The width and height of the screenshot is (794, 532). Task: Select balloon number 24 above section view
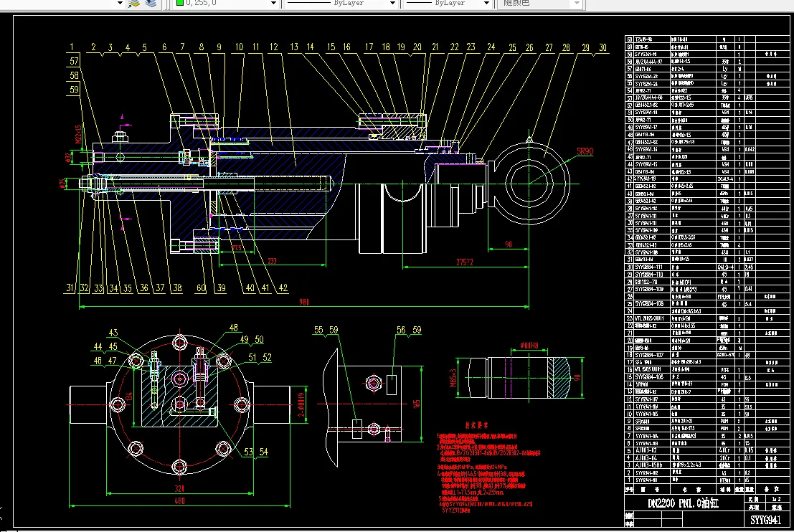491,47
